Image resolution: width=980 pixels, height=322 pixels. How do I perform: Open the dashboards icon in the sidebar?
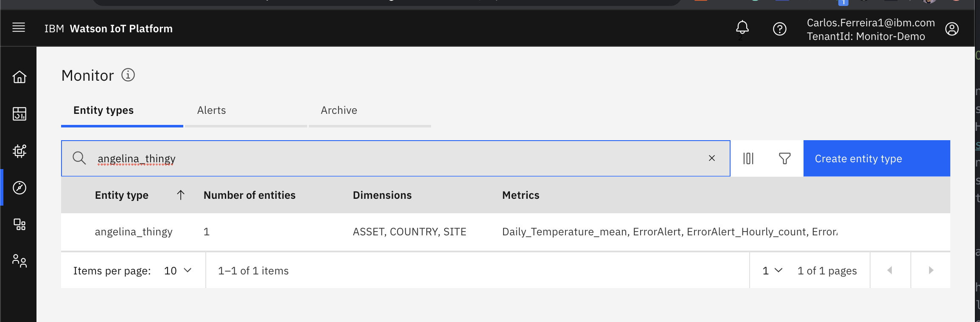point(20,114)
